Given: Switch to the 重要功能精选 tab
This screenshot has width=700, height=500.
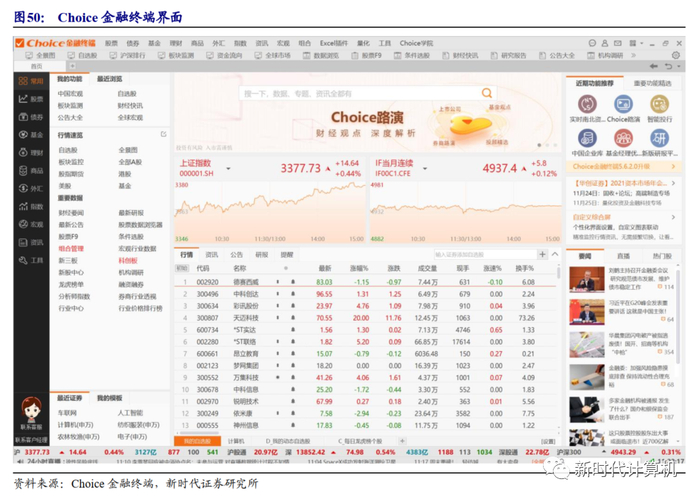Looking at the screenshot, I should click(x=652, y=83).
